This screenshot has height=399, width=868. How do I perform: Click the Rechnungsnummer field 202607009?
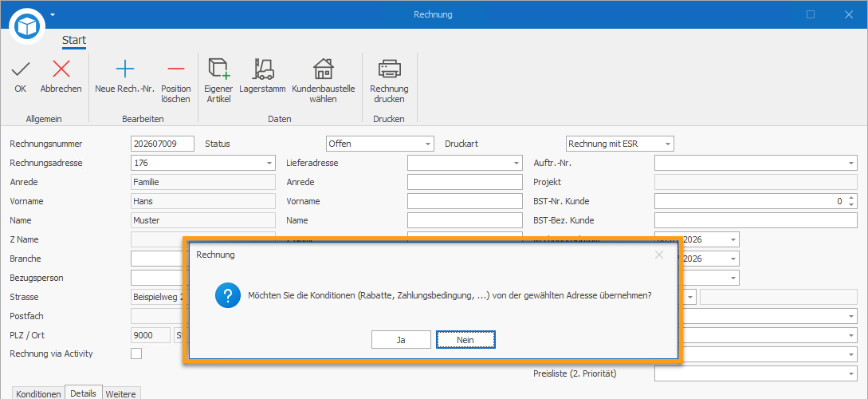click(163, 144)
